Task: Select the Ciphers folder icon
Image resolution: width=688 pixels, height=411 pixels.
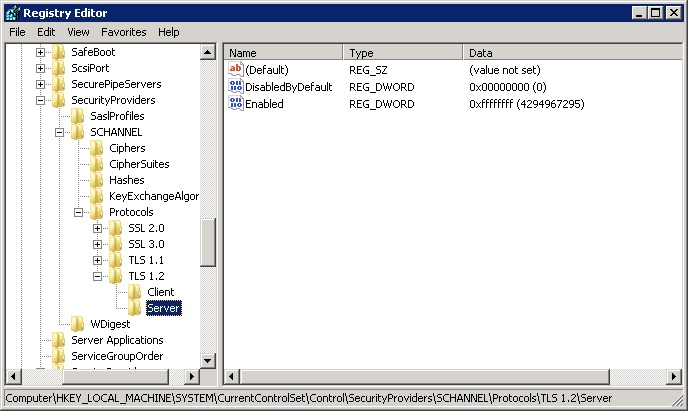Action: pos(97,148)
